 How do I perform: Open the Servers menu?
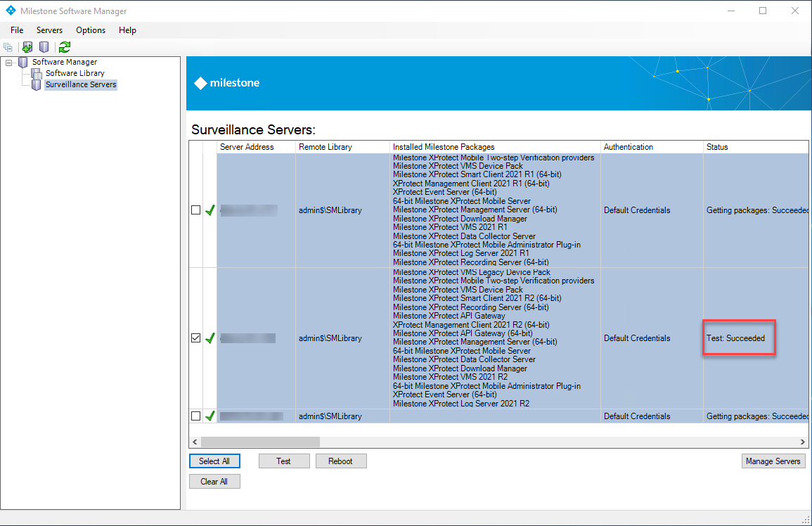coord(49,30)
